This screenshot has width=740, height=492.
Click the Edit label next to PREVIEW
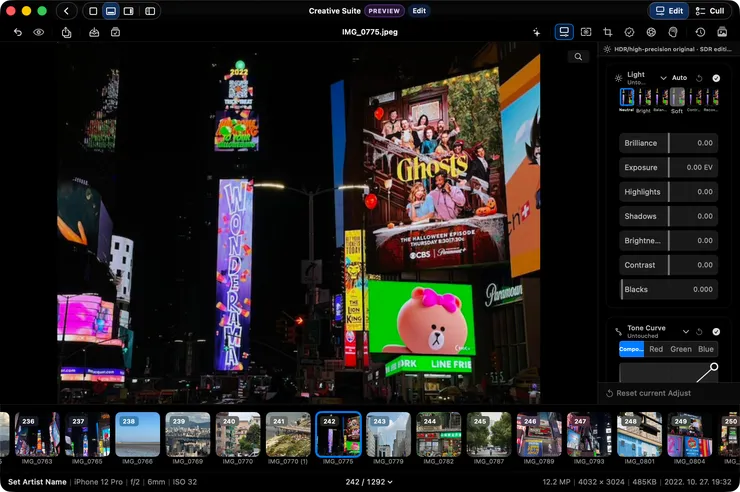419,11
